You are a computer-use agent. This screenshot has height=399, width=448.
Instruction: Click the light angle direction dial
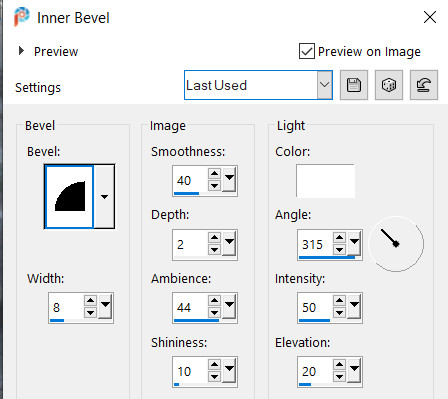click(396, 244)
